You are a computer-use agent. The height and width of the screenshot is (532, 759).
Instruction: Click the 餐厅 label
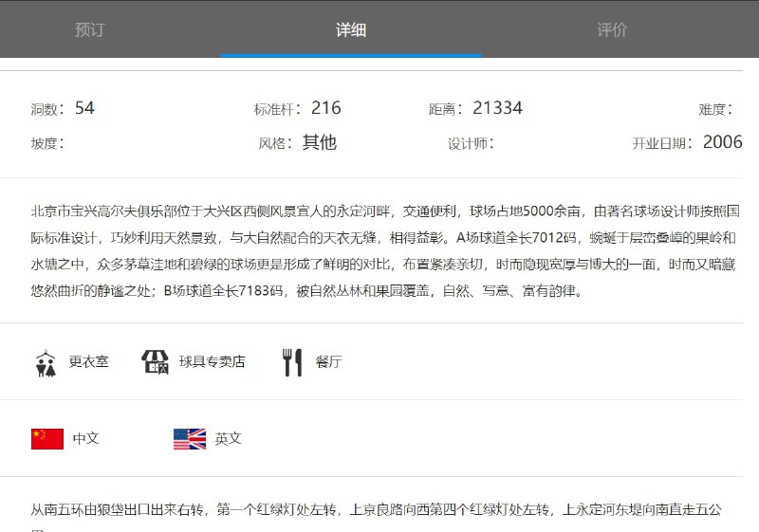pyautogui.click(x=328, y=361)
